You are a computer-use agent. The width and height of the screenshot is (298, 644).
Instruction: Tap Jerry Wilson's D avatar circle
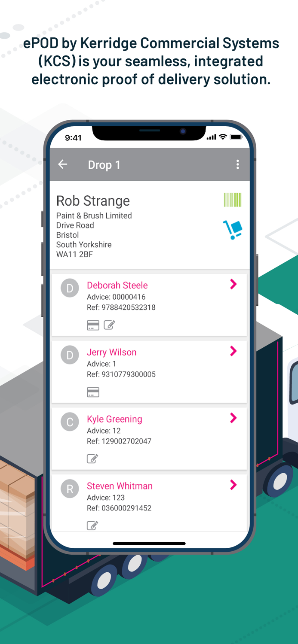tap(70, 355)
